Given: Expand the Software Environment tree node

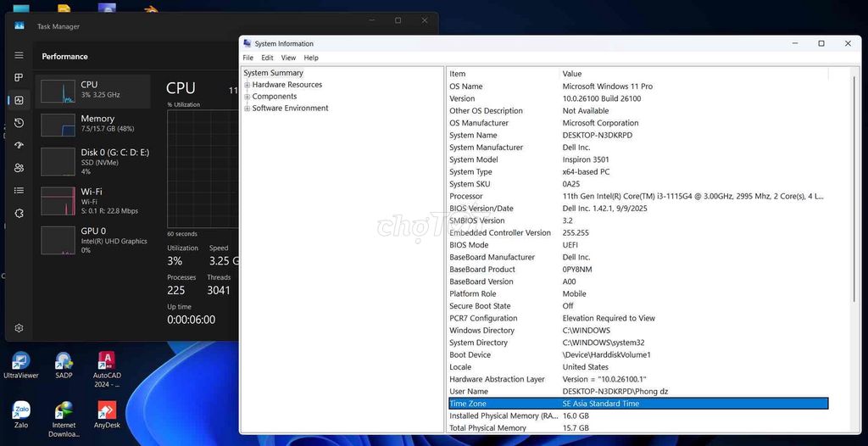Looking at the screenshot, I should 248,109.
